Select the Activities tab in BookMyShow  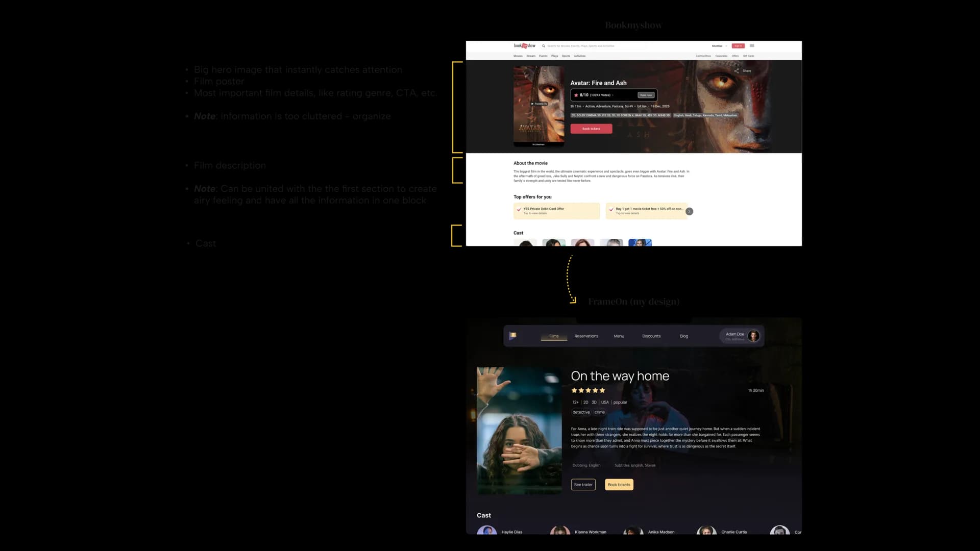[580, 56]
